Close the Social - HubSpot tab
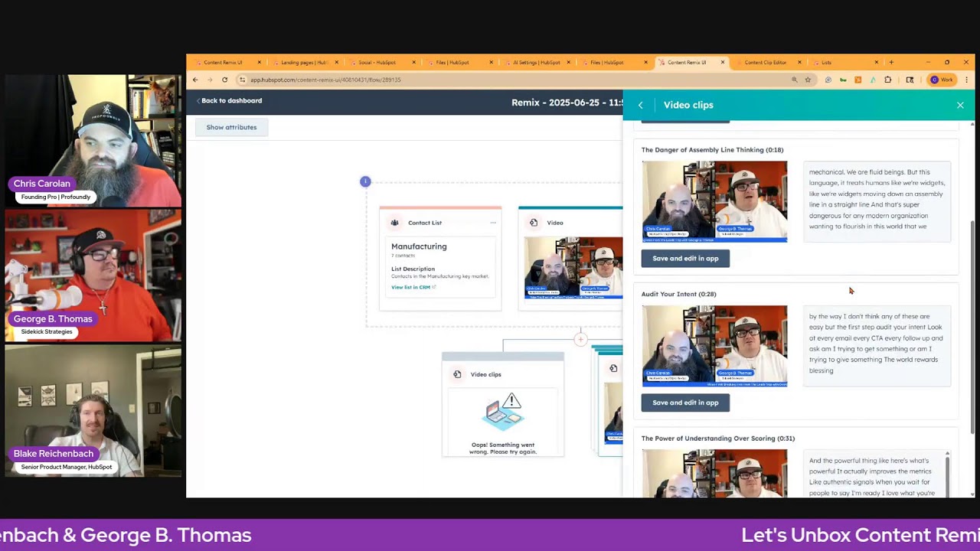The image size is (980, 551). point(414,62)
